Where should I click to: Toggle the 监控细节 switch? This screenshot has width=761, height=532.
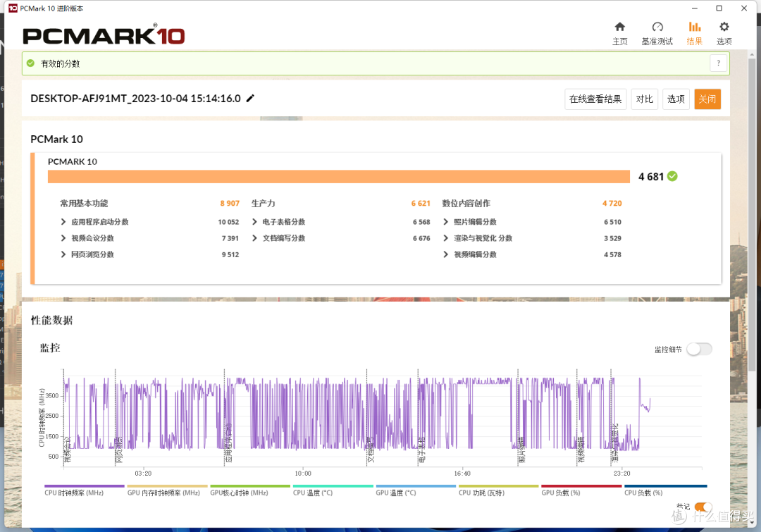click(x=700, y=349)
